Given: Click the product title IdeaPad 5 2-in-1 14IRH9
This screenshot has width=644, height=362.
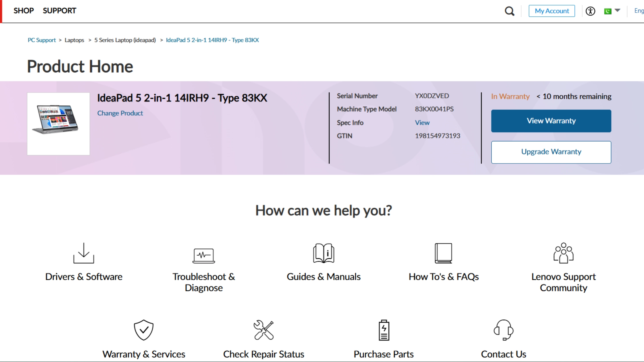Looking at the screenshot, I should 182,98.
